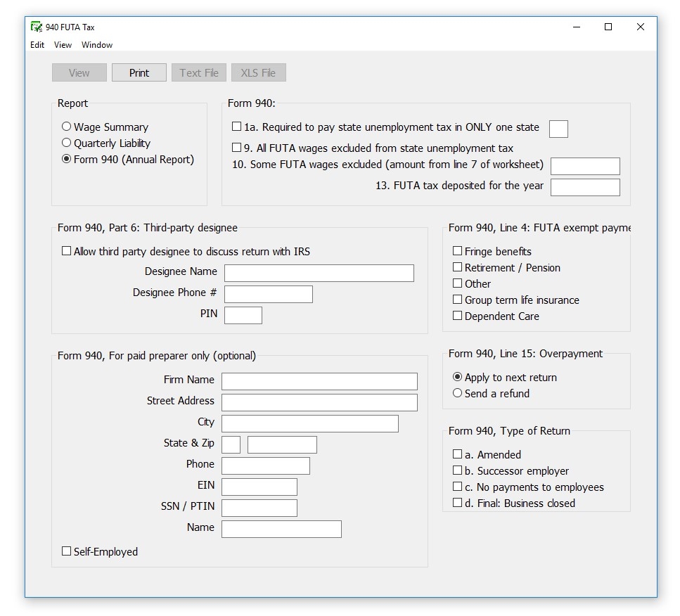Click the EIN input field
The width and height of the screenshot is (680, 616).
point(259,486)
